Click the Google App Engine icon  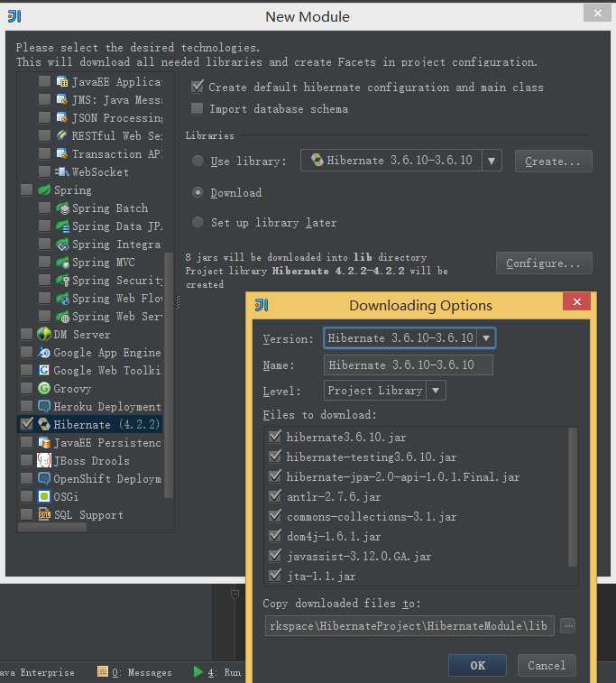44,353
